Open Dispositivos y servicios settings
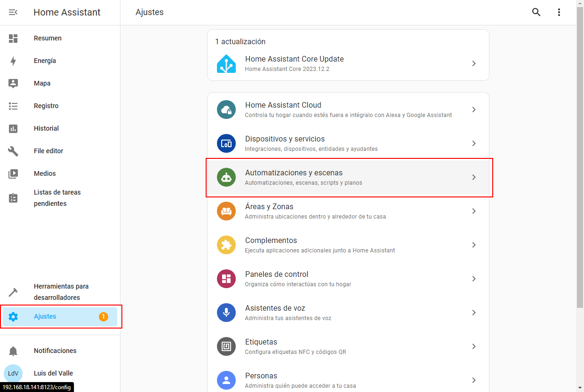The image size is (584, 392). point(348,143)
